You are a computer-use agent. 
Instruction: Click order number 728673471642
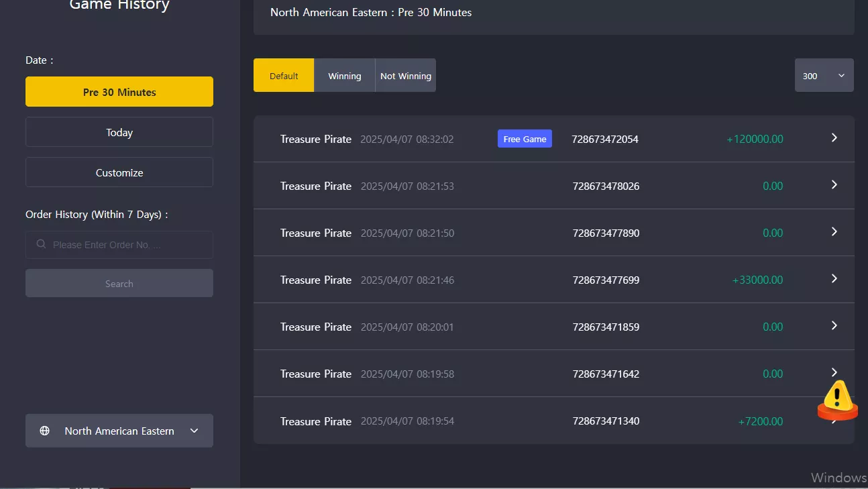tap(606, 374)
